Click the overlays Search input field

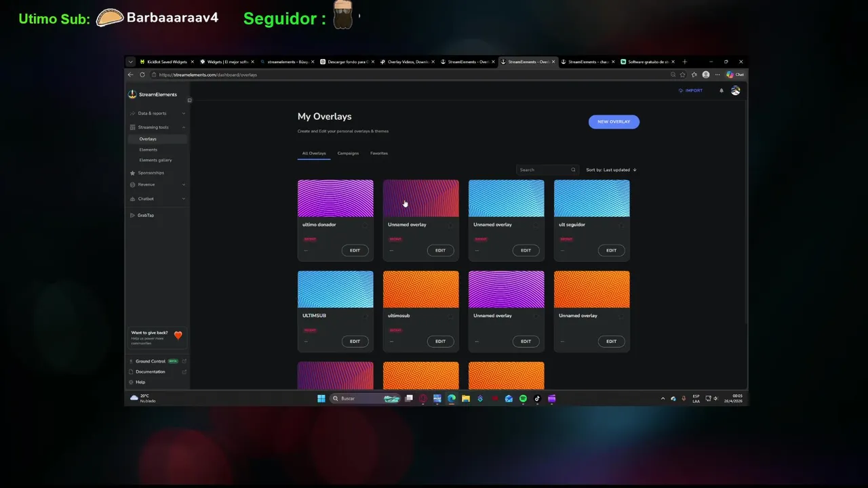(x=547, y=169)
